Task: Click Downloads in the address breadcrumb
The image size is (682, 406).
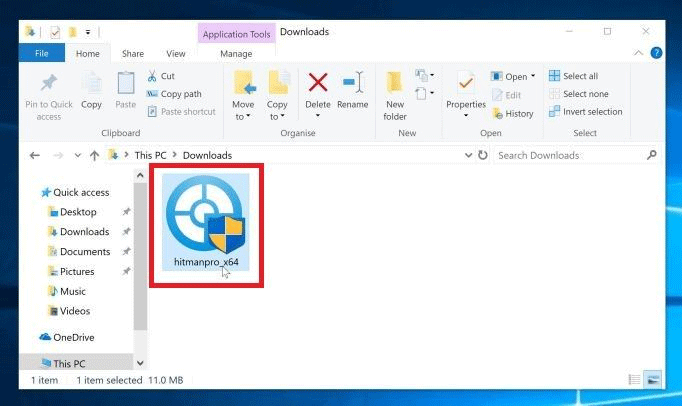Action: 207,155
